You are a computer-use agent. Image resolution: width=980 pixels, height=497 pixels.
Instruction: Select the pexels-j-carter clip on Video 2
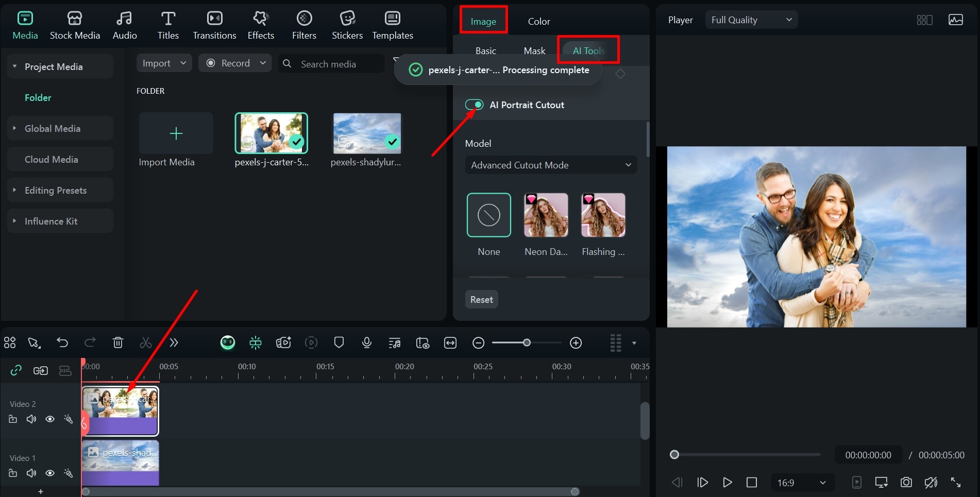(x=121, y=411)
